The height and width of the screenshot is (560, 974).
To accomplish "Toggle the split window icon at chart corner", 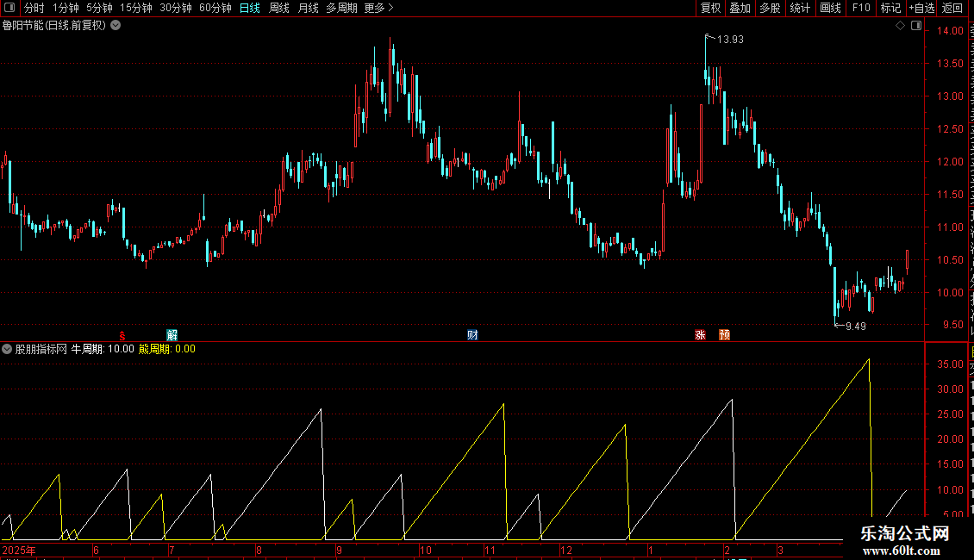I will click(916, 26).
